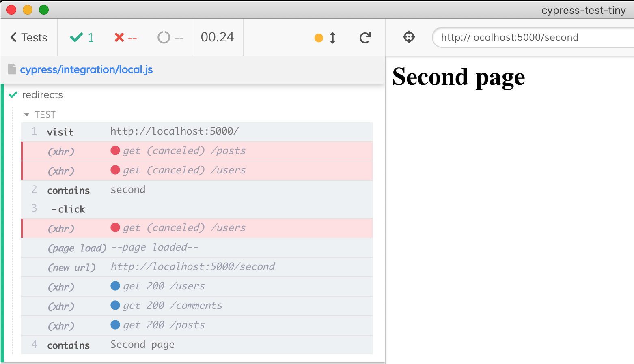Screen dimensions: 634x364
Task: Open the Selector Playground crosshair tool
Action: point(409,37)
